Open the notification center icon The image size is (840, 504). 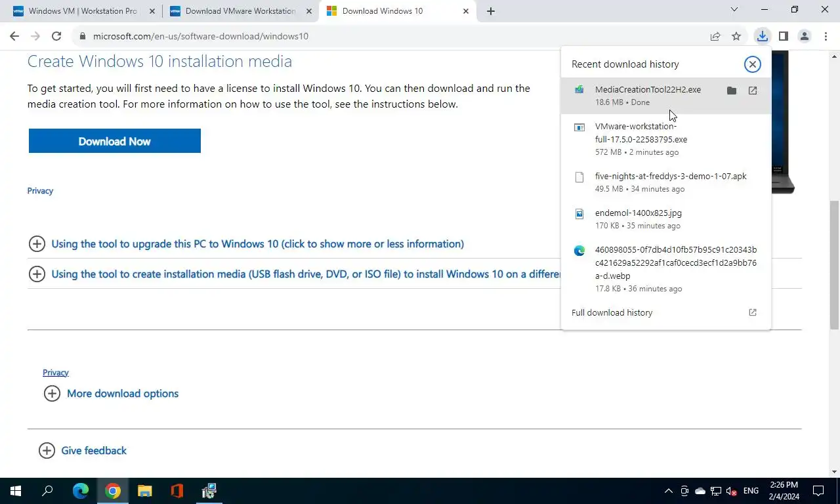pos(818,491)
